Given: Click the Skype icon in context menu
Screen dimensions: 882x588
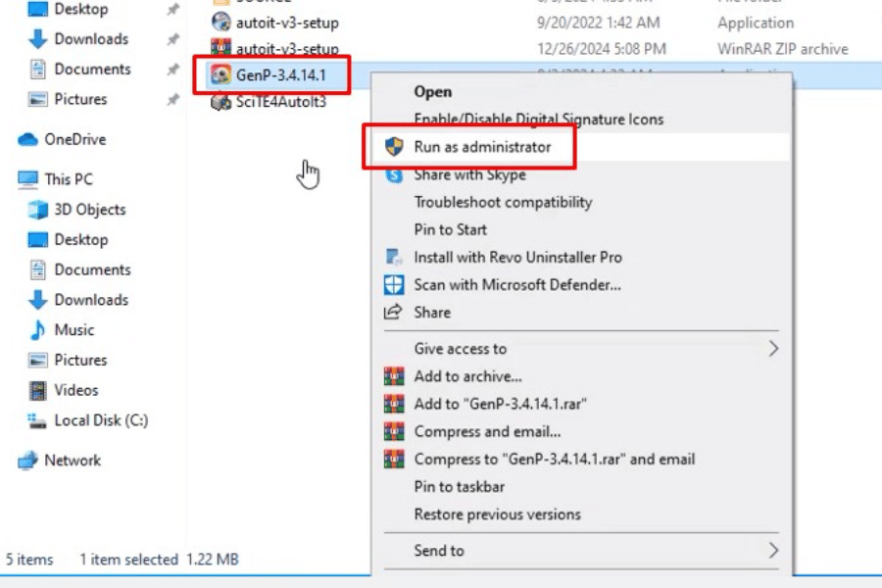Looking at the screenshot, I should coord(394,175).
